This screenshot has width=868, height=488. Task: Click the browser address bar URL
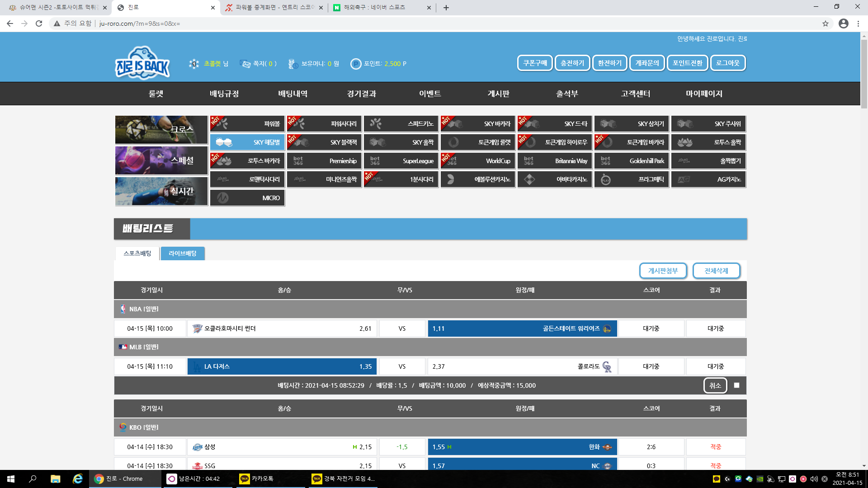[139, 23]
